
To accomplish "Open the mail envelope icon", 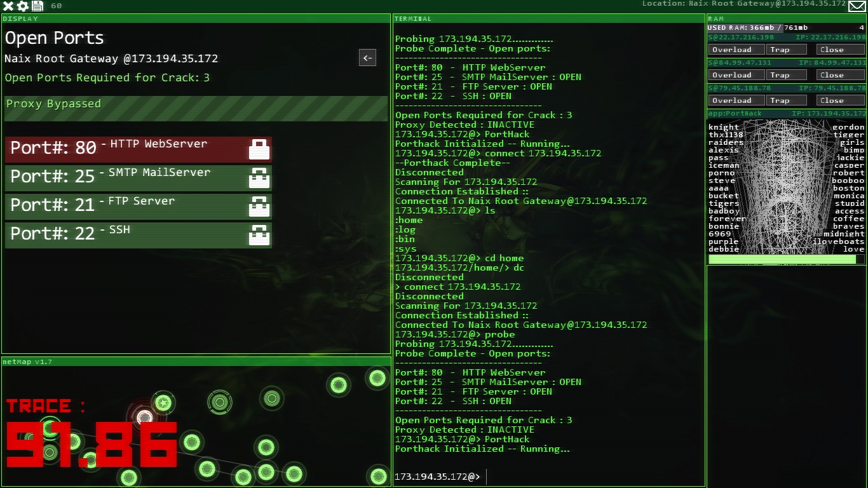I will [857, 7].
